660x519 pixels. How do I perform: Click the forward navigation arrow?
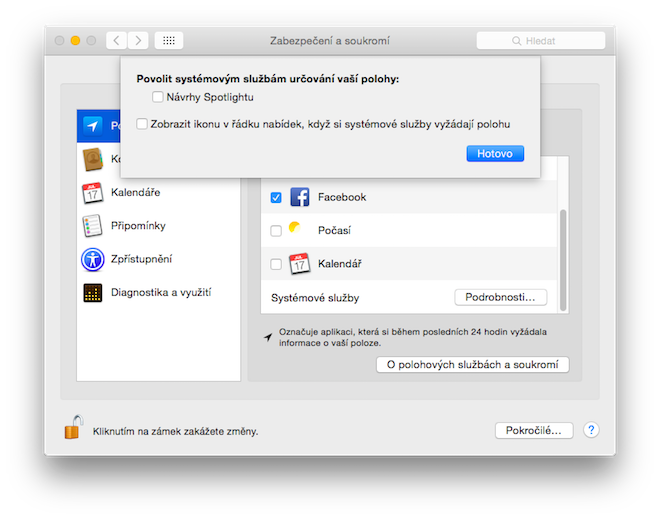[138, 41]
